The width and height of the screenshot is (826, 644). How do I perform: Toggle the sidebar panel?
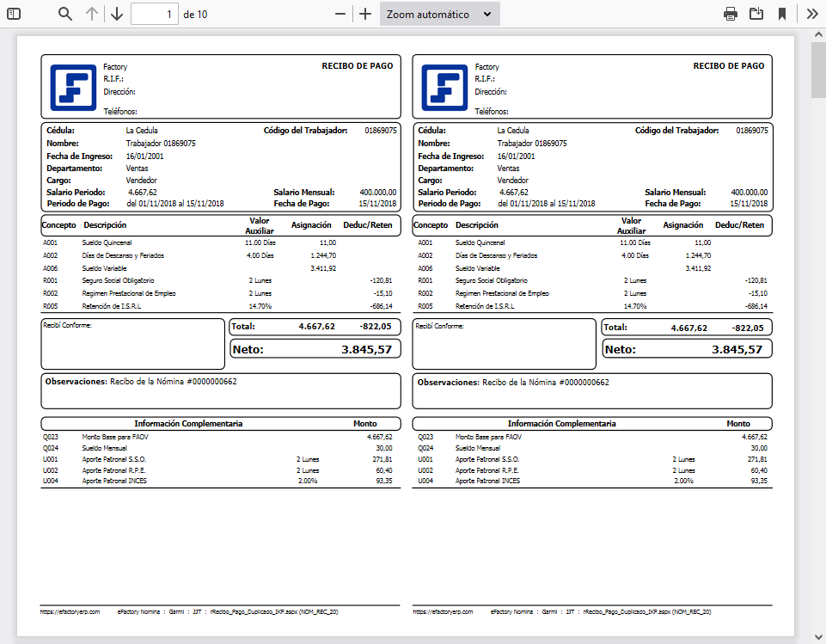pos(13,14)
